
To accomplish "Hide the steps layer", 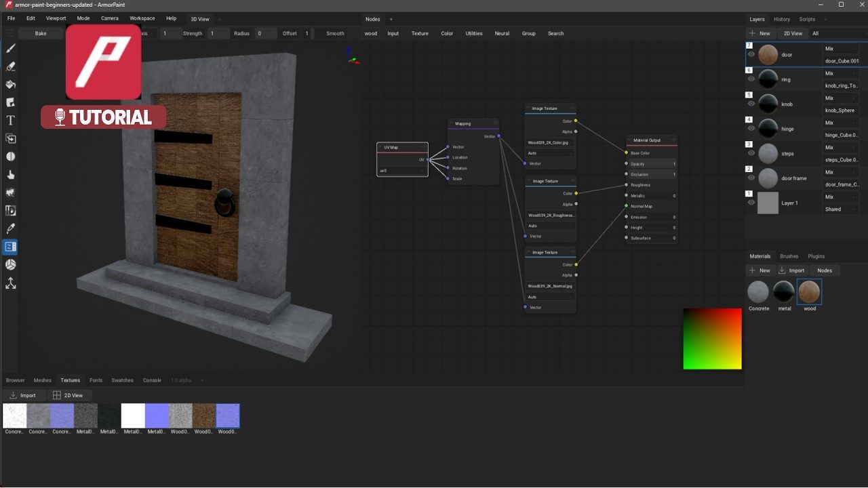I will [751, 153].
